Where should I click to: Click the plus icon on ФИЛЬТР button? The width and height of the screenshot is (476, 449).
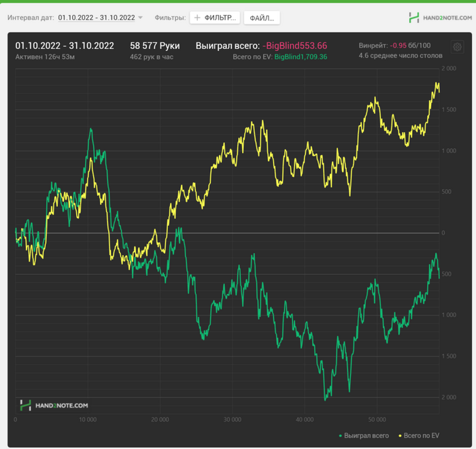pos(197,18)
